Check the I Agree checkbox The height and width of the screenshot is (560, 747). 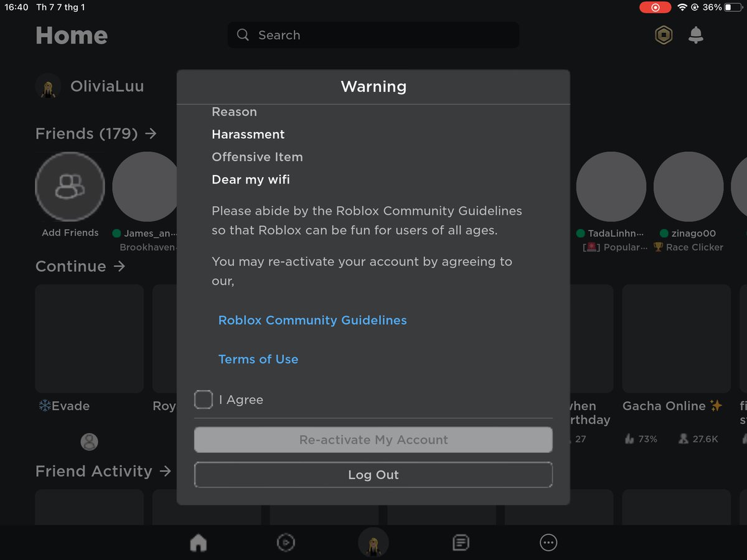pos(204,399)
